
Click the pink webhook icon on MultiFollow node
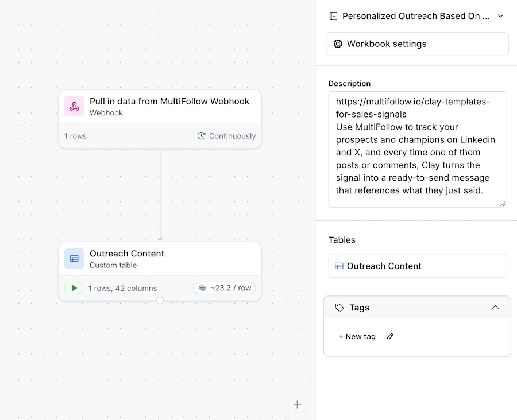(x=74, y=106)
